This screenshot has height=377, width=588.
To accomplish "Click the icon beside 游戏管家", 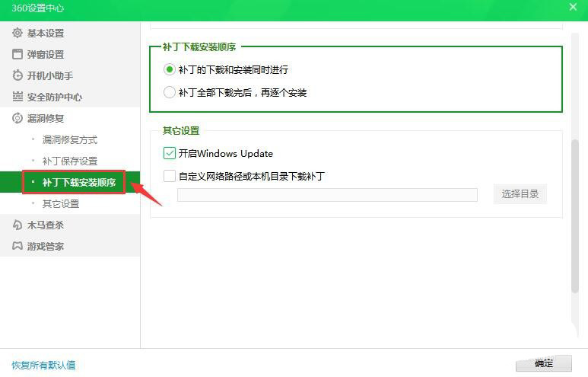I will (x=17, y=246).
